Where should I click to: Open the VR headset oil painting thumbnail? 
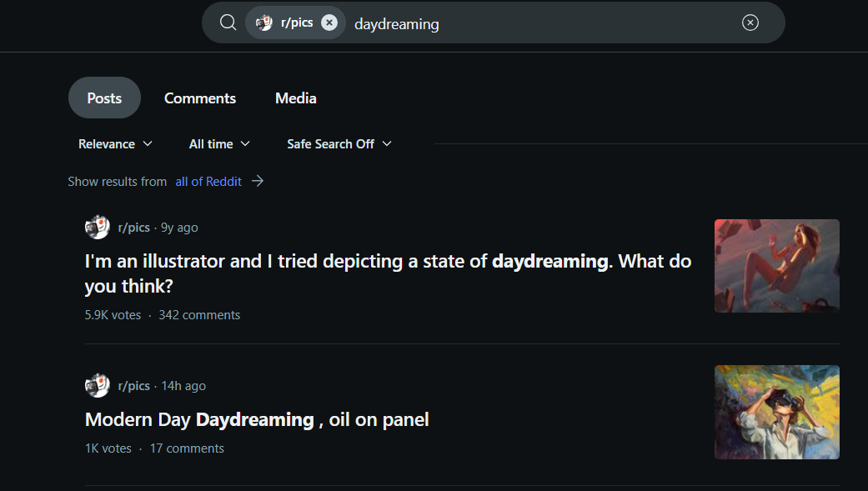tap(776, 412)
